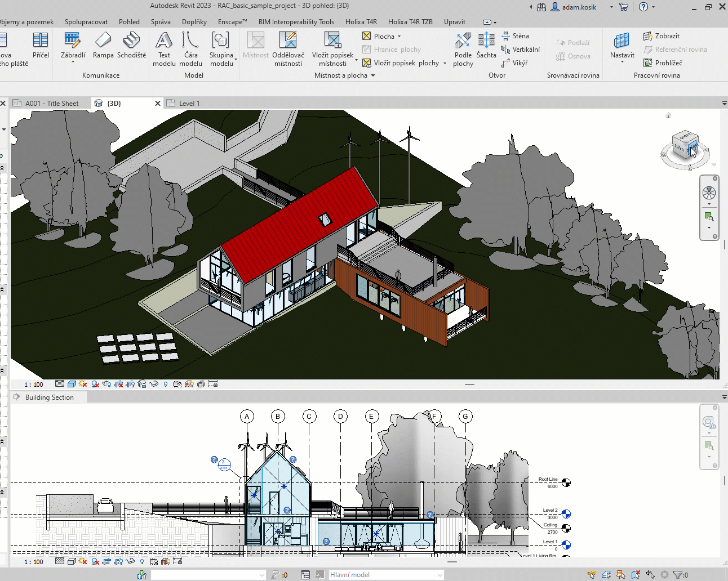Image resolution: width=728 pixels, height=581 pixels.
Task: Open the user account dropdown arrow
Action: (x=611, y=7)
